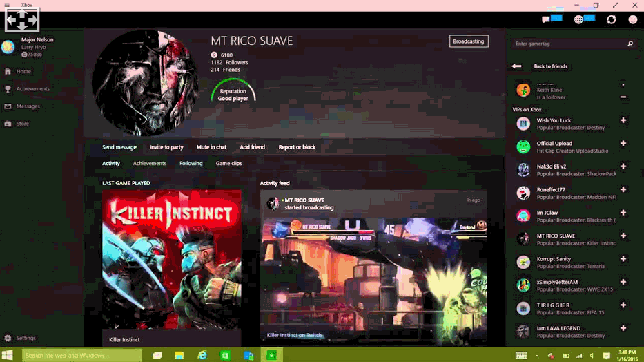This screenshot has height=362, width=644.
Task: Click the Reputation Good player gauge
Action: [233, 91]
